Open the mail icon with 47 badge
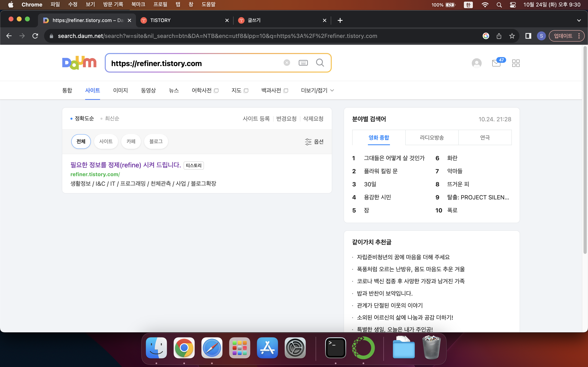 tap(496, 63)
